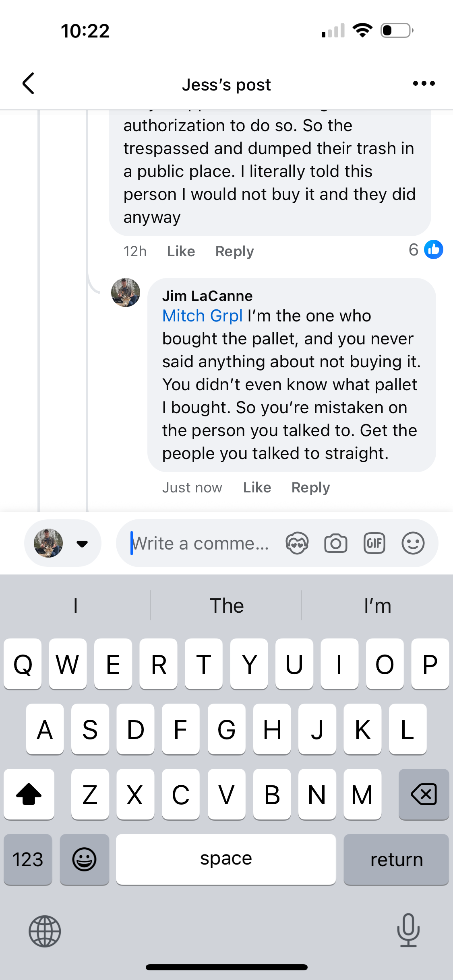Image resolution: width=453 pixels, height=980 pixels.
Task: Switch to the 123 numeric keyboard
Action: [x=28, y=860]
